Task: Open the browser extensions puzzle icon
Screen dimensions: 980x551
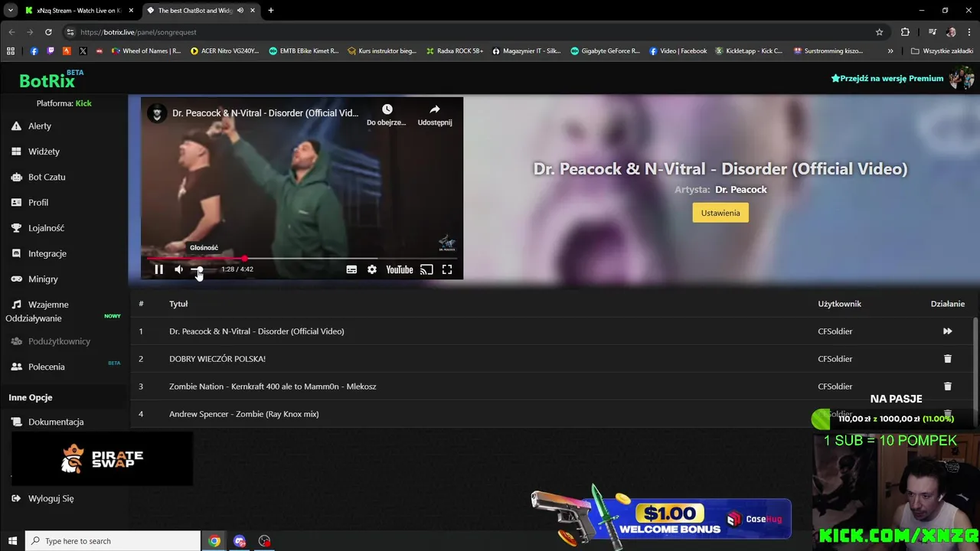Action: 905,32
